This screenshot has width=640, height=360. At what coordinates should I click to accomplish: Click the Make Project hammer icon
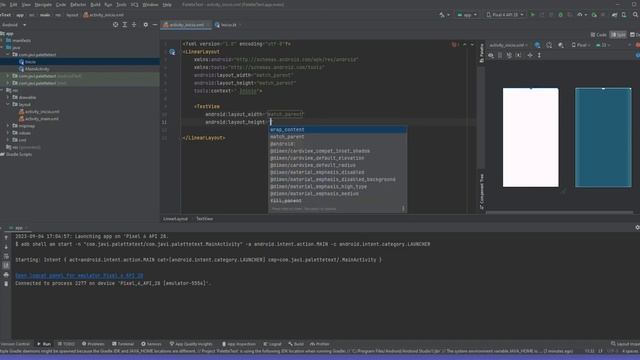tap(442, 15)
